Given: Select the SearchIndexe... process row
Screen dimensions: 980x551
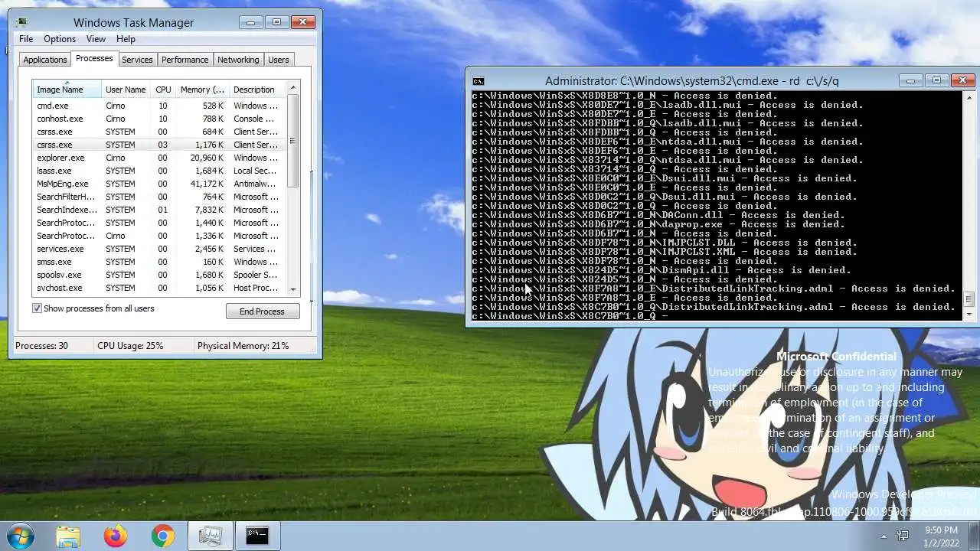Looking at the screenshot, I should tap(158, 210).
